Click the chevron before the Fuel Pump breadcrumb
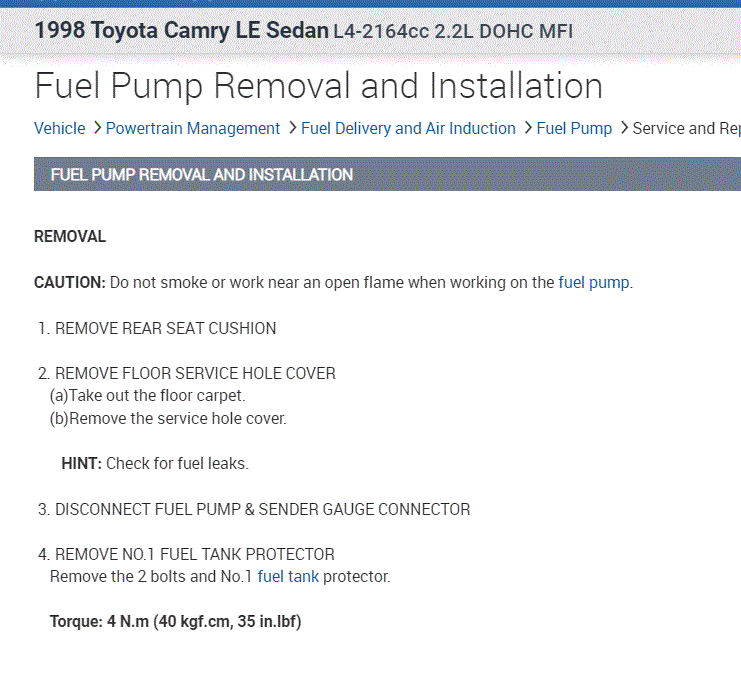The height and width of the screenshot is (674, 741). (527, 128)
